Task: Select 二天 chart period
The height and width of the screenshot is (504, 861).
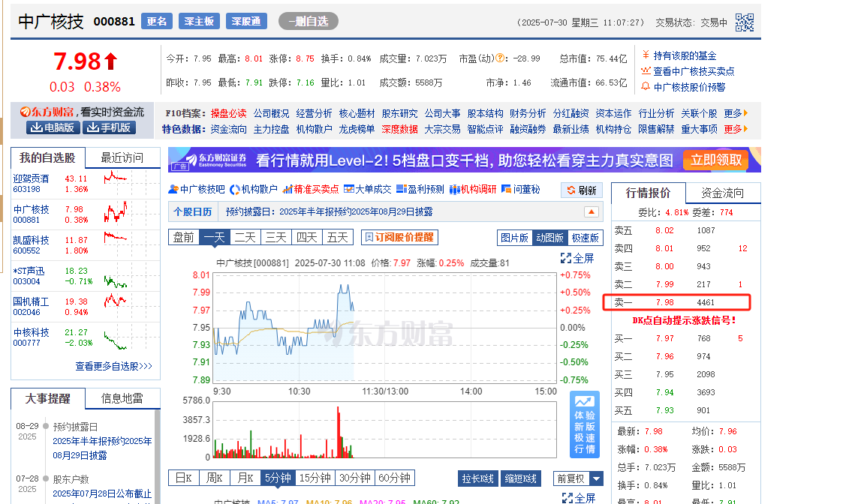Action: 245,238
